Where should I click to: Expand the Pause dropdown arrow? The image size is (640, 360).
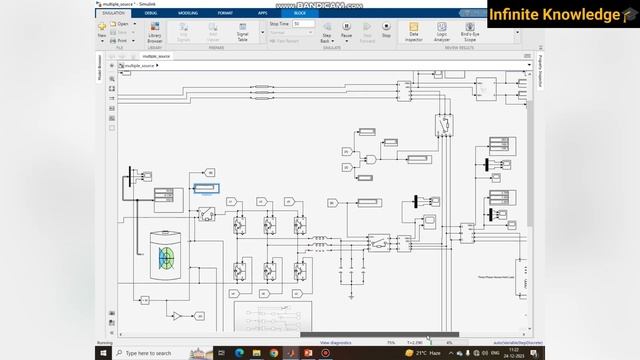point(347,41)
